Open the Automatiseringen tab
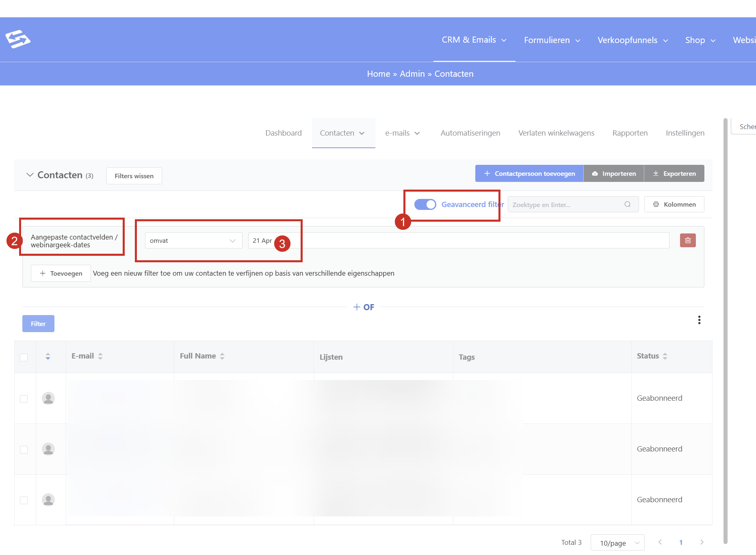This screenshot has height=555, width=756. pyautogui.click(x=470, y=133)
